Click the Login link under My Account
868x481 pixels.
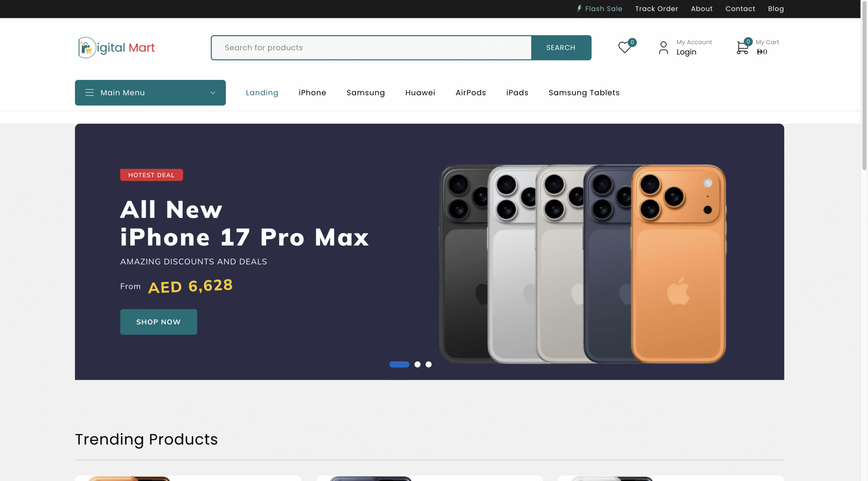pos(686,52)
